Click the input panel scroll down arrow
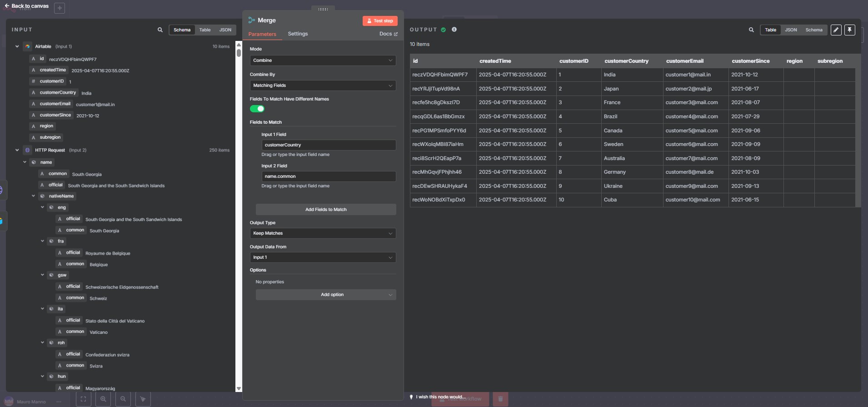The height and width of the screenshot is (407, 868). pos(239,389)
